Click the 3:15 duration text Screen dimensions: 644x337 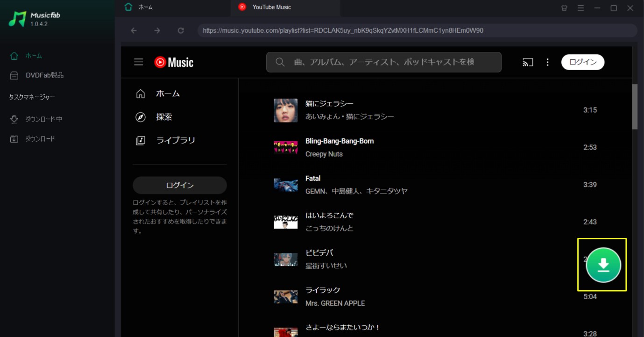pos(590,110)
